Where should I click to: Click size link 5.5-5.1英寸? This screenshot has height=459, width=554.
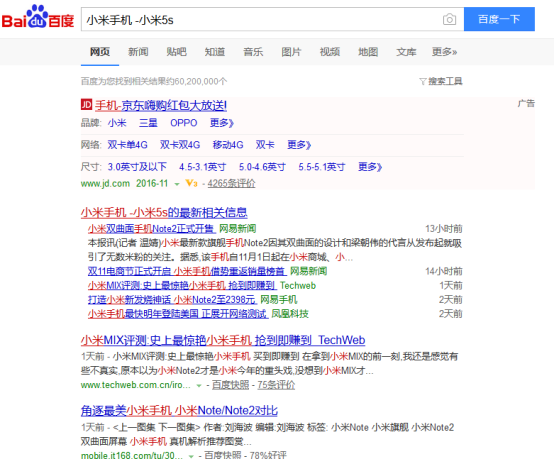[x=322, y=167]
